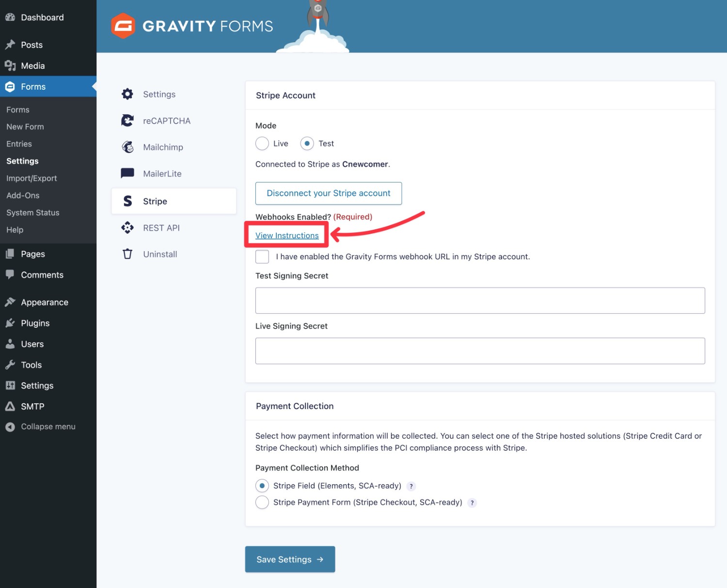Click the Comments bubble icon
The image size is (727, 588).
click(10, 274)
